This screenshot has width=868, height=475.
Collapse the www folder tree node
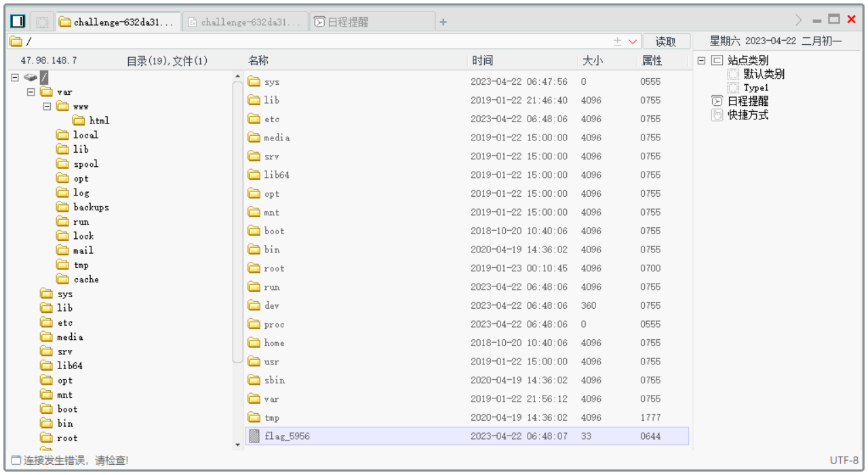click(x=47, y=107)
